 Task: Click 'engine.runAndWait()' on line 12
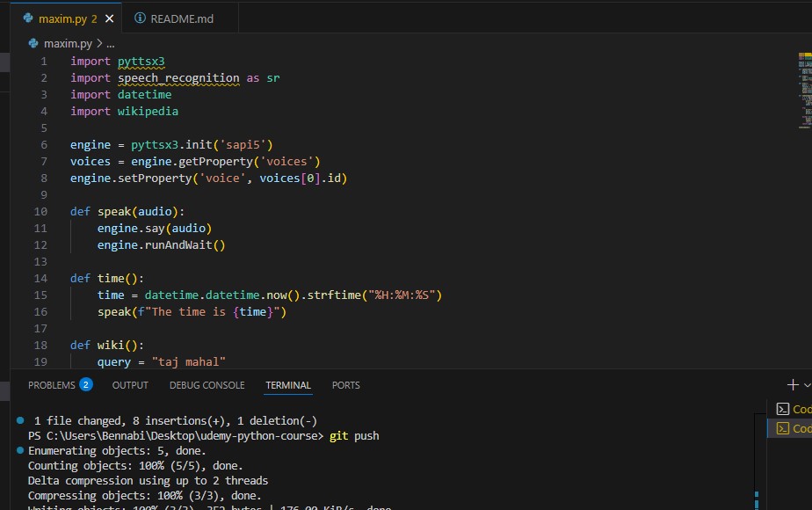click(162, 244)
